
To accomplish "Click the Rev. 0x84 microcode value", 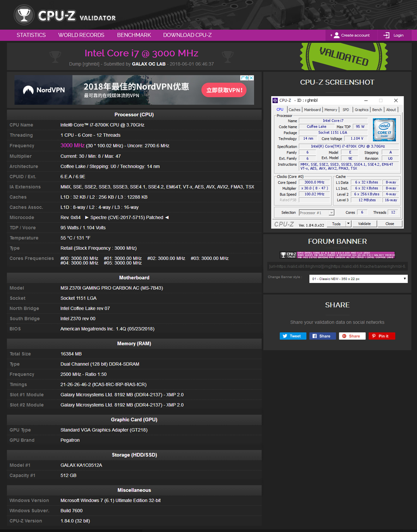I will 70,218.
